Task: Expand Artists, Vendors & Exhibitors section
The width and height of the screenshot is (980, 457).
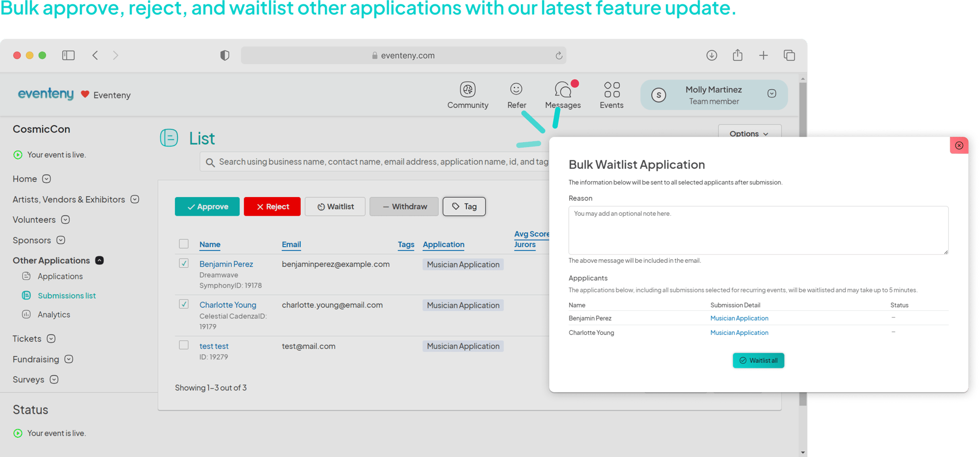Action: [135, 199]
